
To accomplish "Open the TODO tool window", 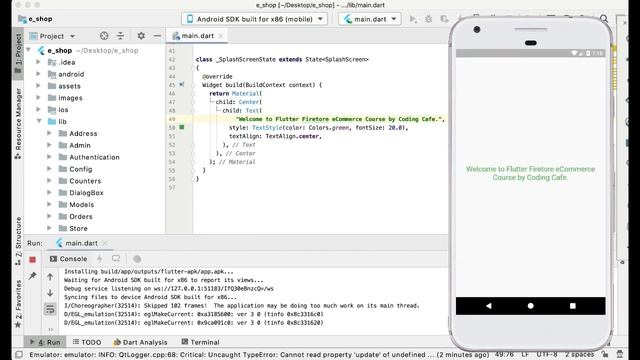I will (x=87, y=342).
